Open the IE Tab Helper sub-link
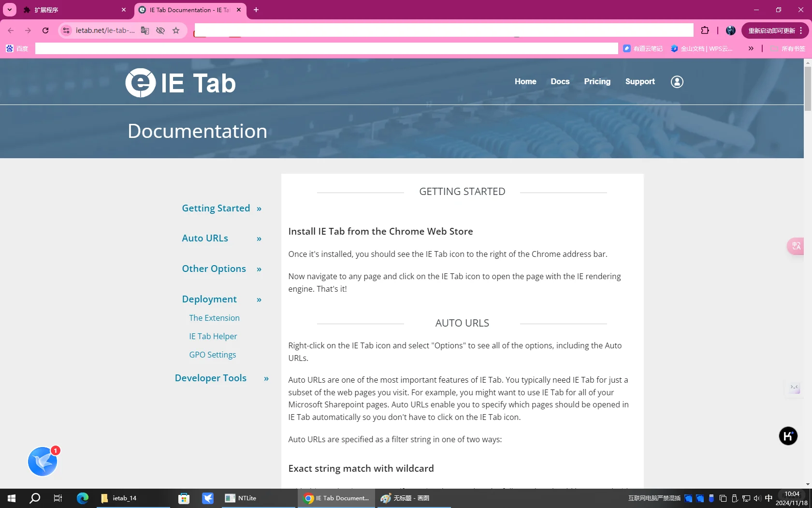This screenshot has height=508, width=812. pyautogui.click(x=213, y=336)
